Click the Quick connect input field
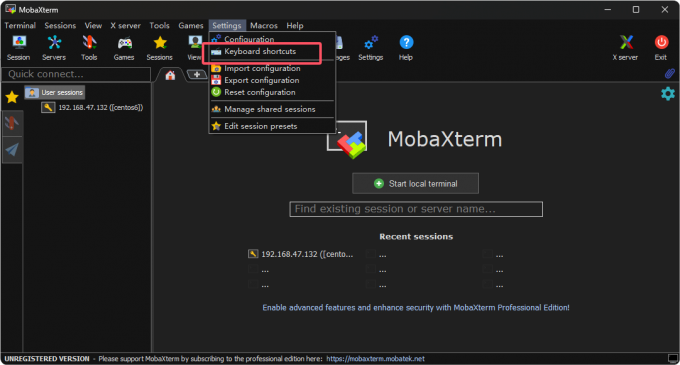The image size is (680, 365). click(x=76, y=74)
